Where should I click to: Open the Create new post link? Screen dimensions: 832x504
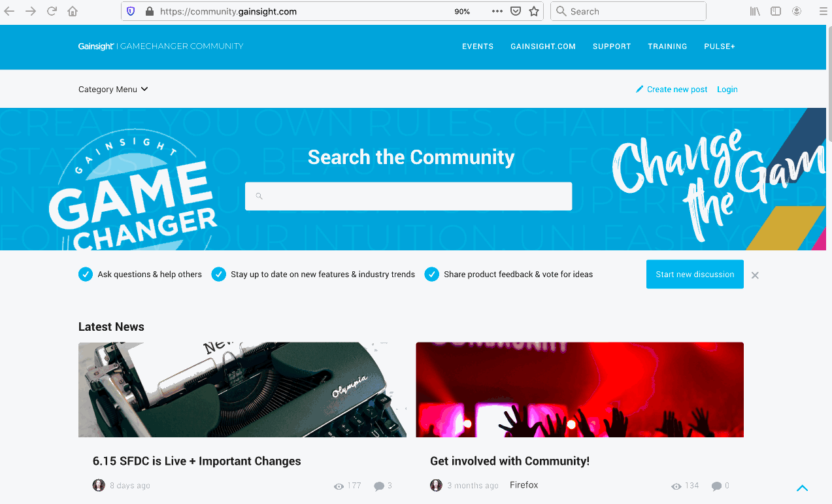[x=671, y=90]
